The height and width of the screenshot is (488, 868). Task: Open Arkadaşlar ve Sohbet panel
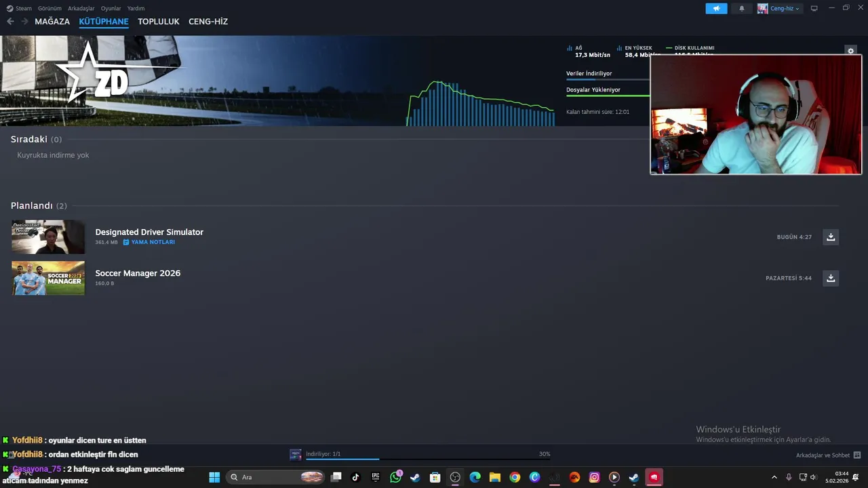pos(823,455)
